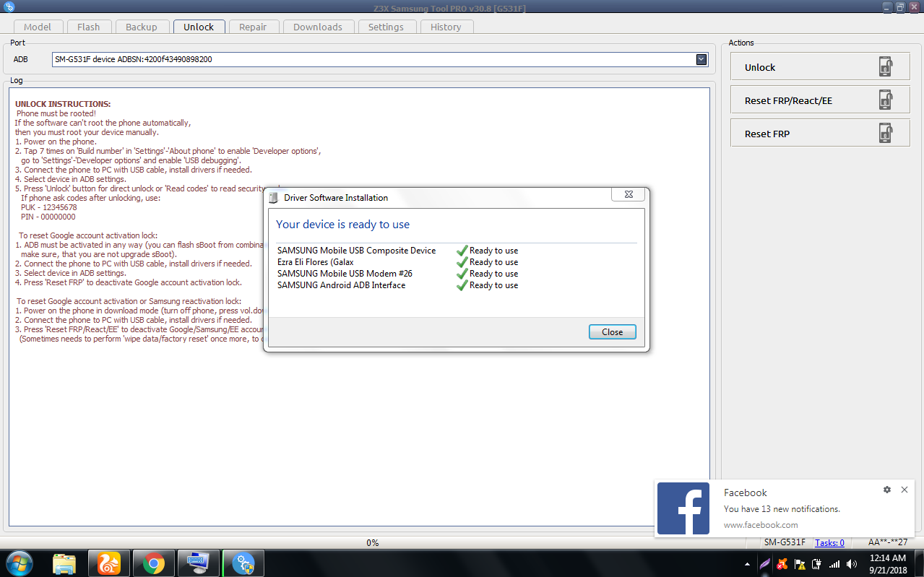Open the volume speaker tray icon
Image resolution: width=924 pixels, height=577 pixels.
click(x=852, y=564)
